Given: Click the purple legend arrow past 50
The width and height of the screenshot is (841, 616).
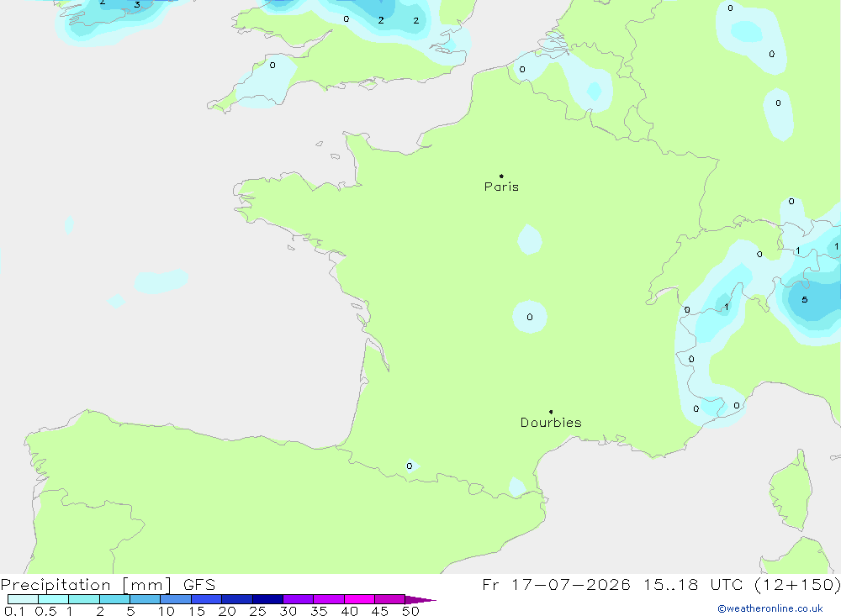Looking at the screenshot, I should point(420,599).
